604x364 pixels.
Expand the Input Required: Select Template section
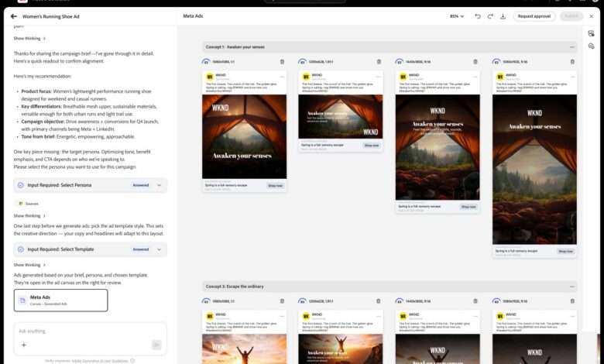[159, 249]
